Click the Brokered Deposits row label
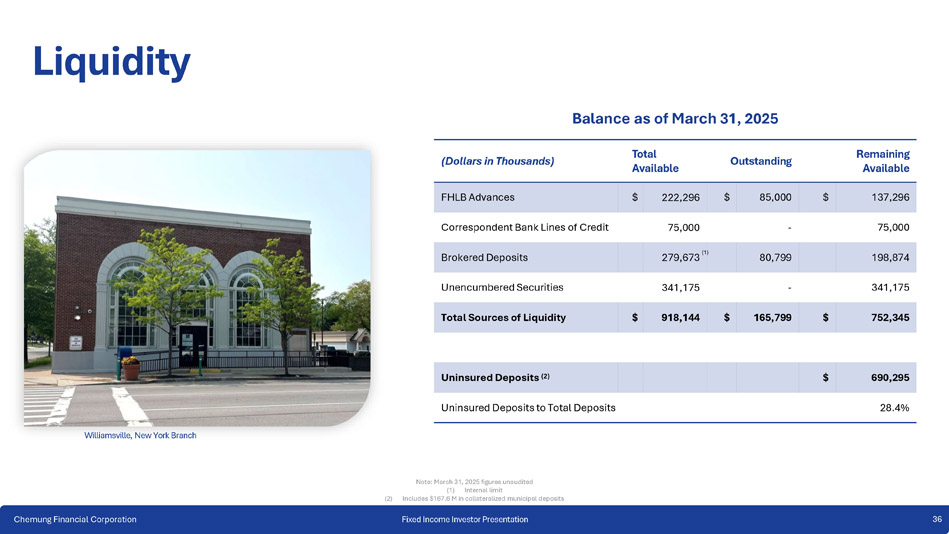Screen dimensions: 949x534 484,257
